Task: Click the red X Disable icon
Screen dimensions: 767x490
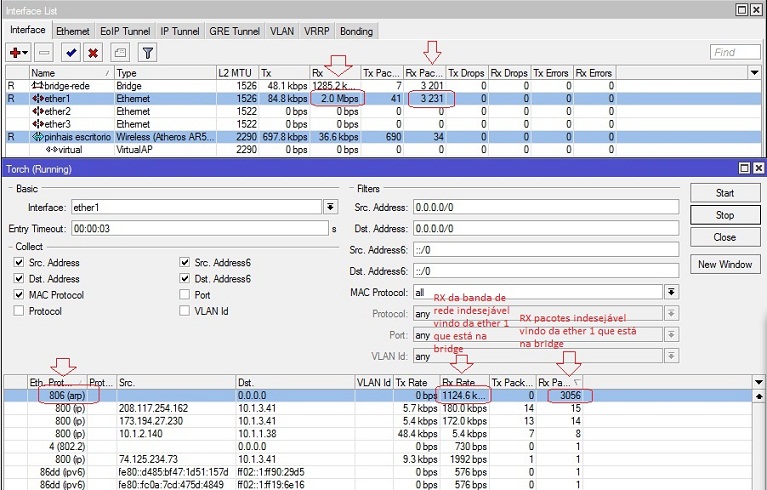Action: click(93, 52)
